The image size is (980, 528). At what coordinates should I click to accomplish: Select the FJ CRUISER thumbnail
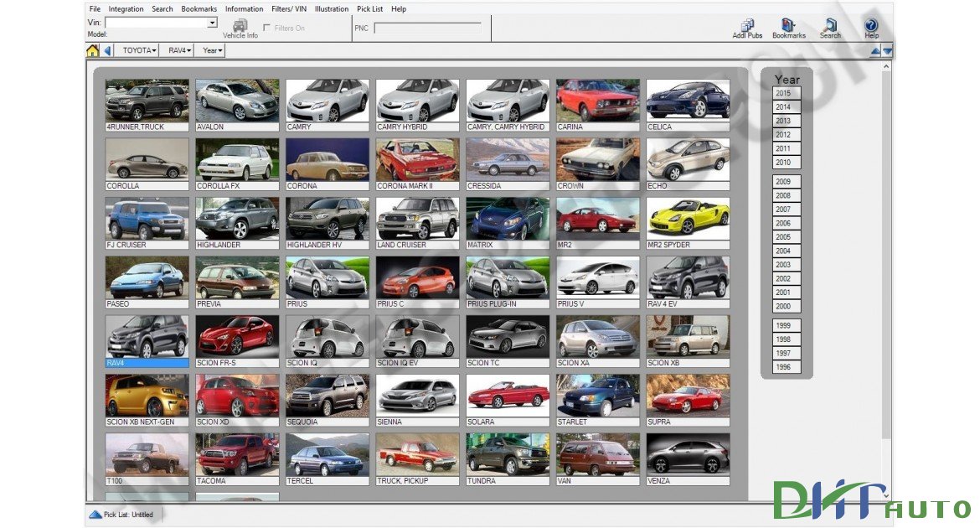(147, 223)
